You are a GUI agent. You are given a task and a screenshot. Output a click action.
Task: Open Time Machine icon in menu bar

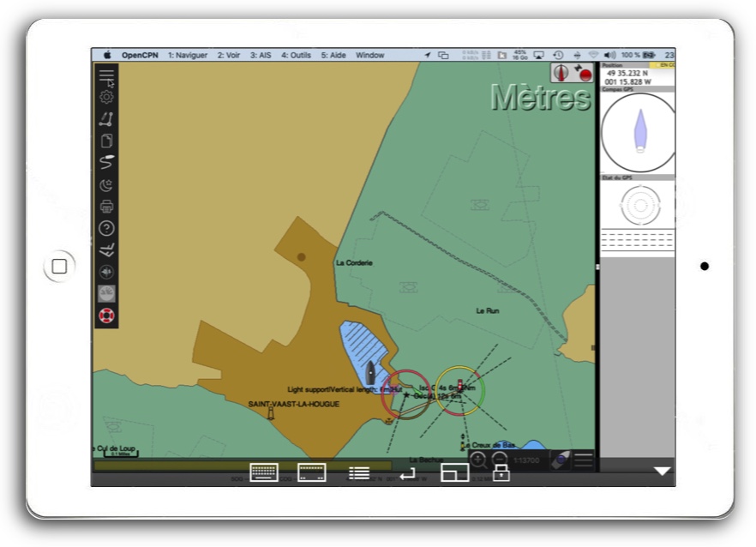[558, 55]
